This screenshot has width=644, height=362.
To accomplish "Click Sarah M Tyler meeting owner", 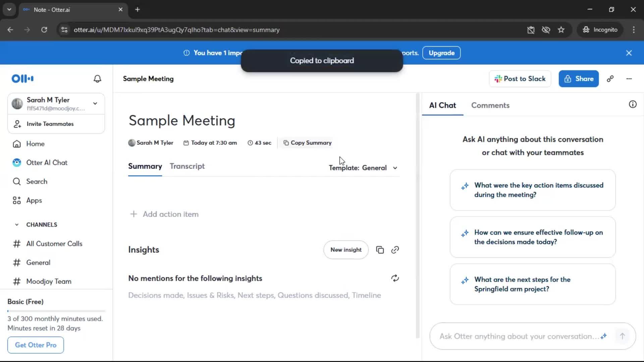I will pos(151,143).
